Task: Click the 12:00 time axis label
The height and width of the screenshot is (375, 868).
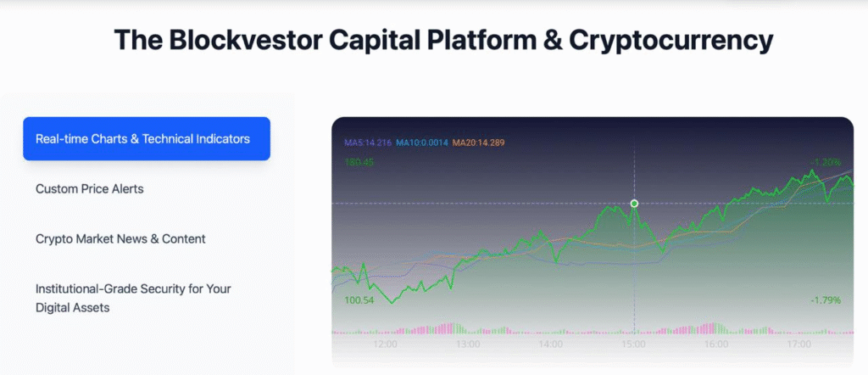Action: tap(386, 344)
